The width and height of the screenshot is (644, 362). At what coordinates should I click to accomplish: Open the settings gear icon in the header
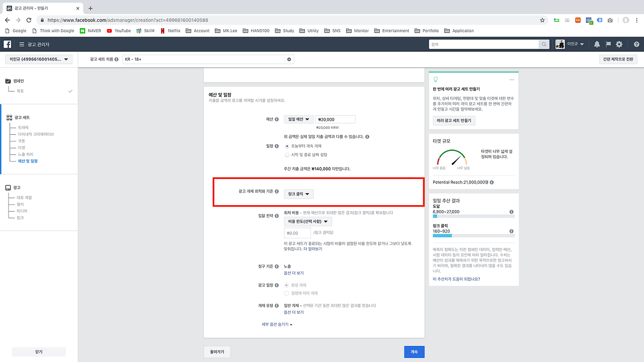point(618,44)
